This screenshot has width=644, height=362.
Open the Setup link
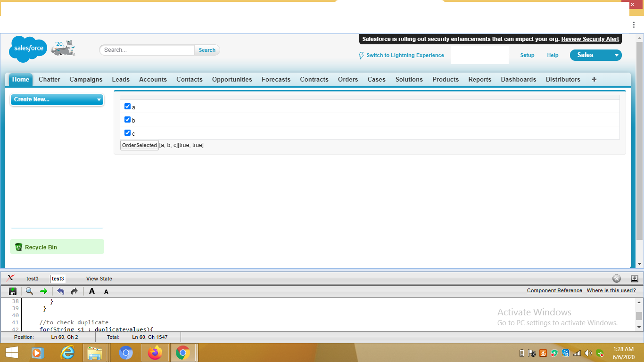click(x=527, y=55)
